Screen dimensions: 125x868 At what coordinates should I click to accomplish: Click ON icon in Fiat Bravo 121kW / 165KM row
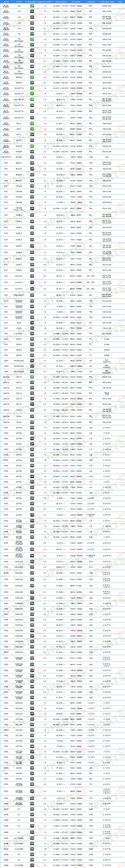click(32, 181)
